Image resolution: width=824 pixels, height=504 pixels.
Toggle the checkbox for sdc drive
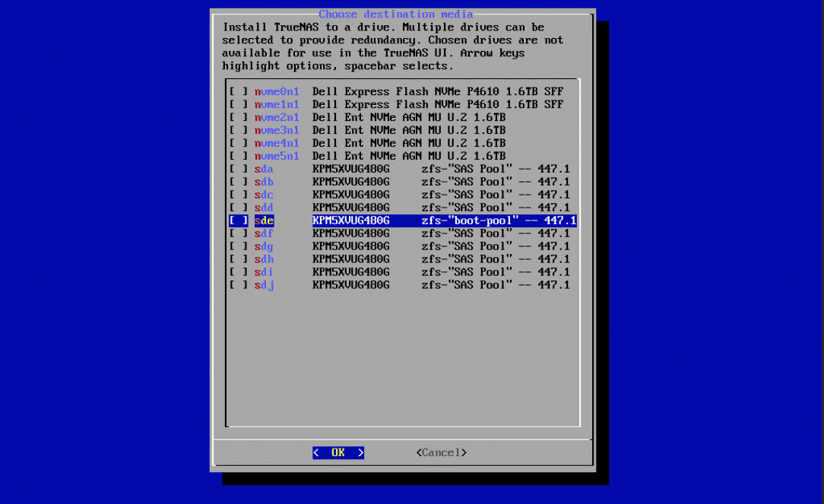click(238, 195)
